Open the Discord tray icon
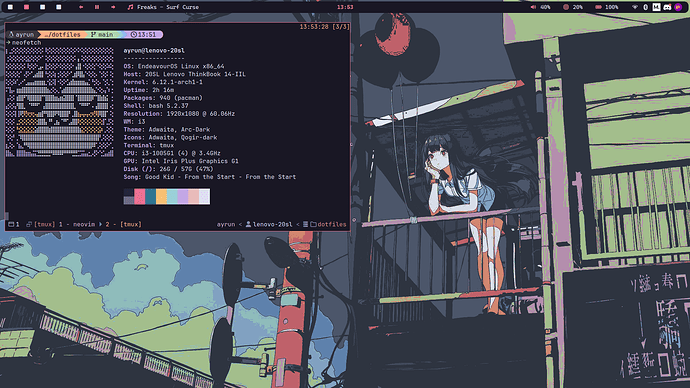Viewport: 690px width, 388px height. click(x=667, y=7)
